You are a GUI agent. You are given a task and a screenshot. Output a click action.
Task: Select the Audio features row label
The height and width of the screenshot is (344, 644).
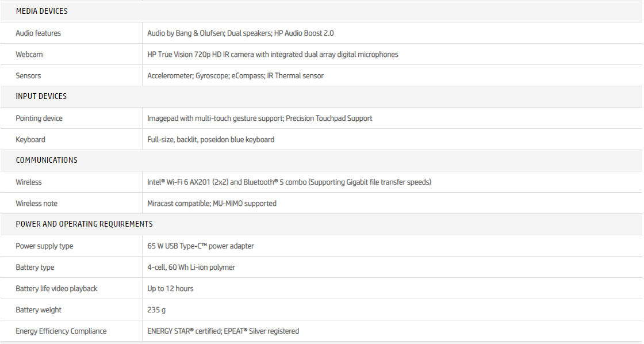point(38,33)
